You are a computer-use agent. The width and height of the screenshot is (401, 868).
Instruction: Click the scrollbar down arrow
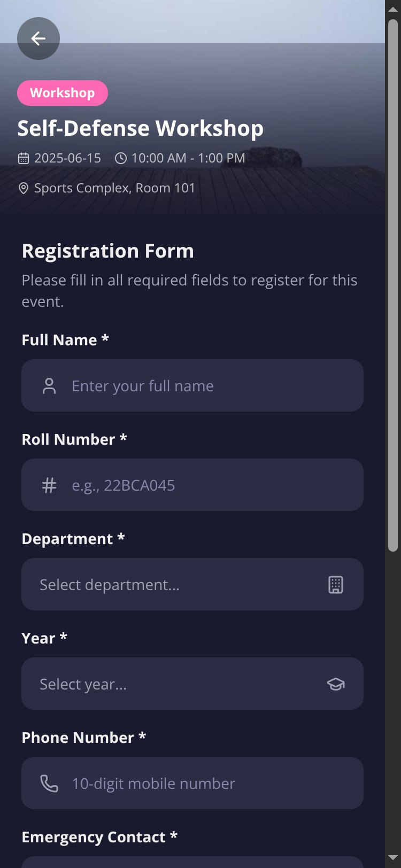pos(393,858)
